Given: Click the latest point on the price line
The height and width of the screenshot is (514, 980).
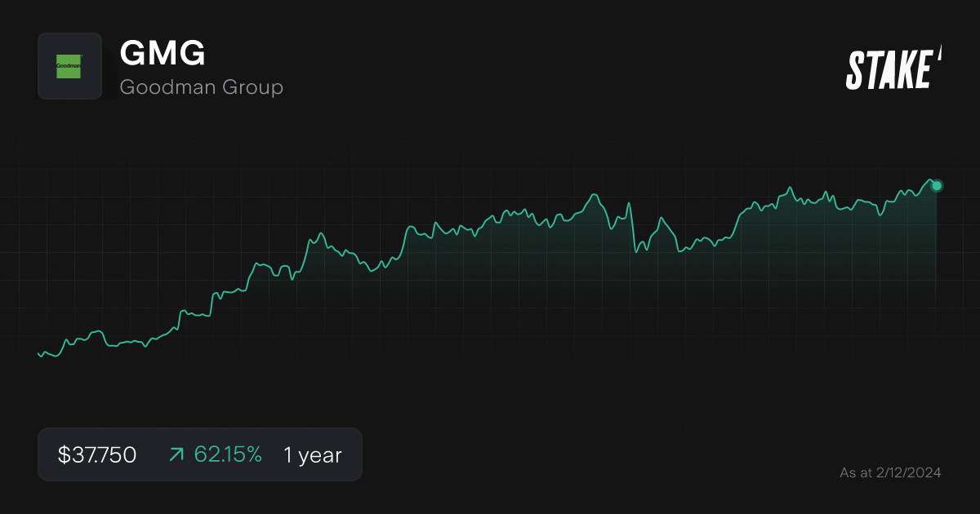Looking at the screenshot, I should (935, 186).
